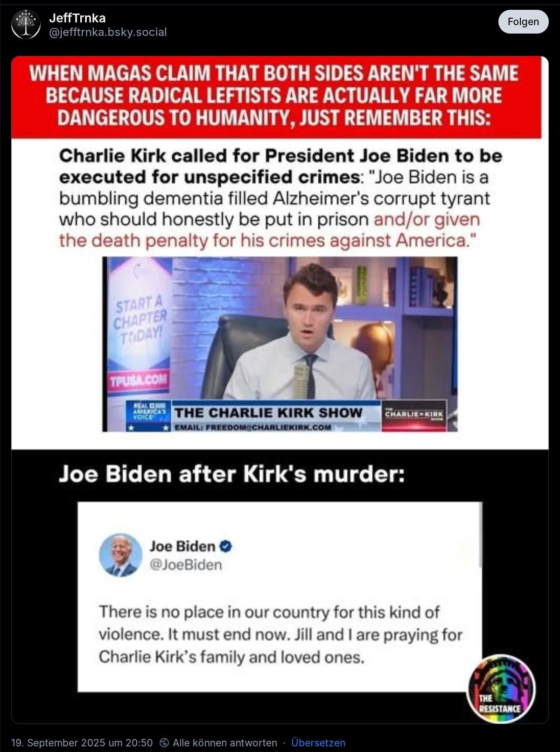Open the @jefftrnka.bsky.social handle link
This screenshot has height=752, width=560.
click(x=108, y=32)
